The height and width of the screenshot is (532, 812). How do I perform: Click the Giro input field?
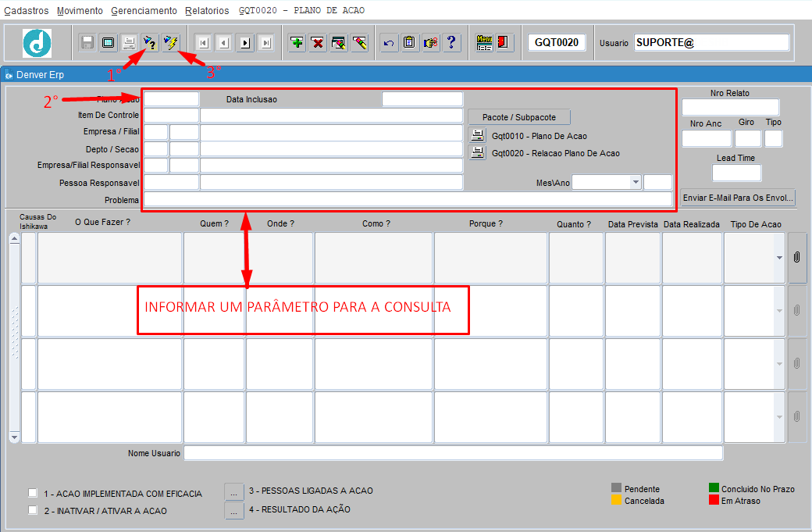point(748,138)
